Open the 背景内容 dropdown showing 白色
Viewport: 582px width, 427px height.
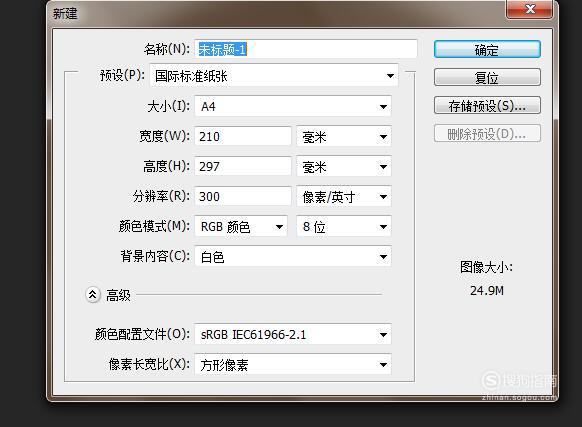(x=293, y=257)
